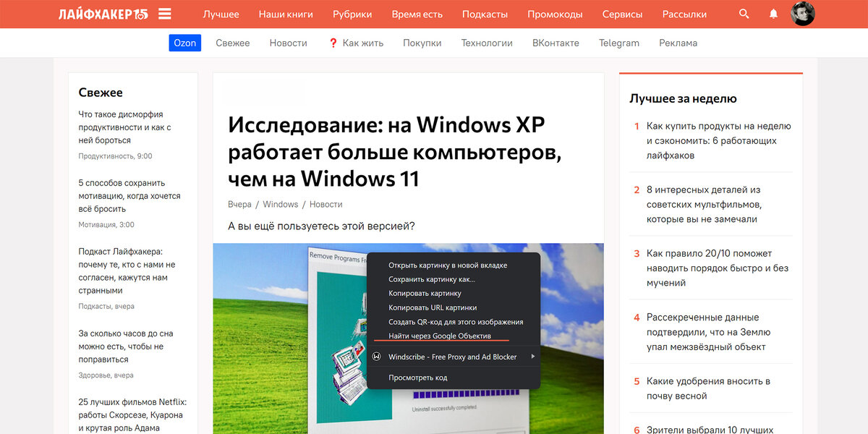
Task: Click the headline 'Исследование: на Windows XP...'
Action: coord(395,151)
